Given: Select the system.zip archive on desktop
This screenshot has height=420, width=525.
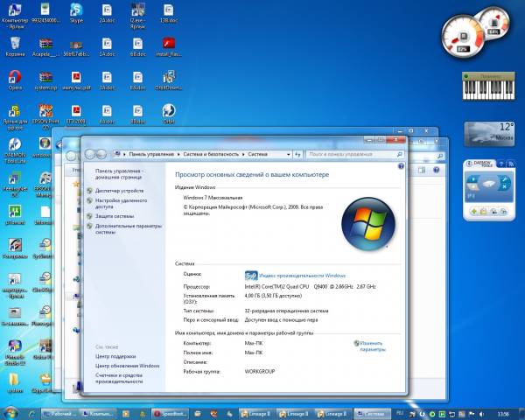Looking at the screenshot, I should (45, 80).
